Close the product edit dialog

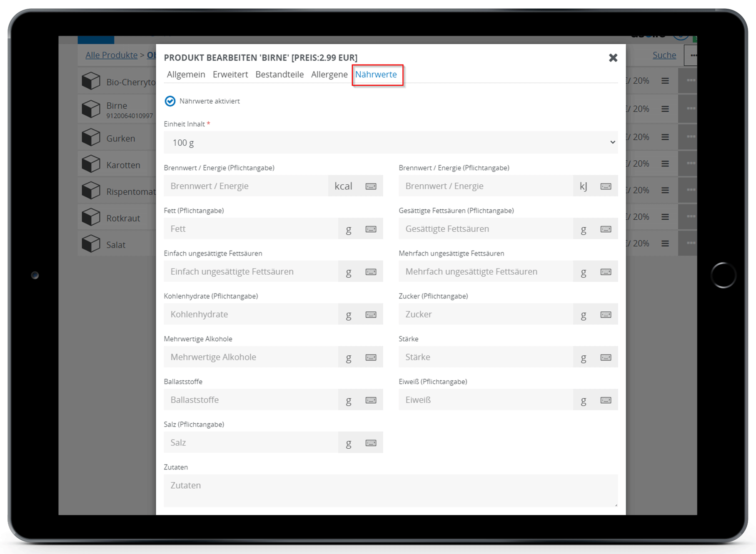click(613, 58)
